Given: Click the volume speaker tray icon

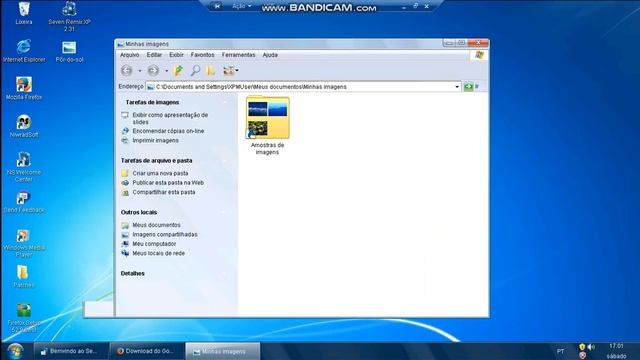Looking at the screenshot, I should [x=591, y=347].
